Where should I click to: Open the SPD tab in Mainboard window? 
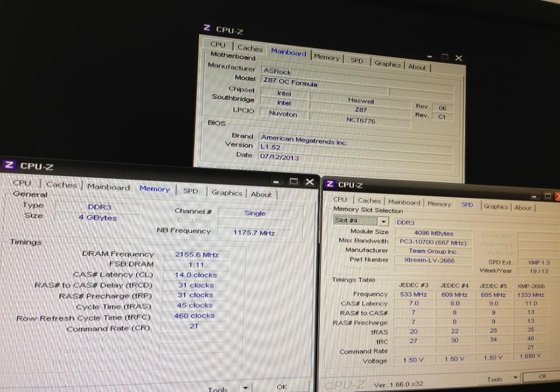point(356,60)
